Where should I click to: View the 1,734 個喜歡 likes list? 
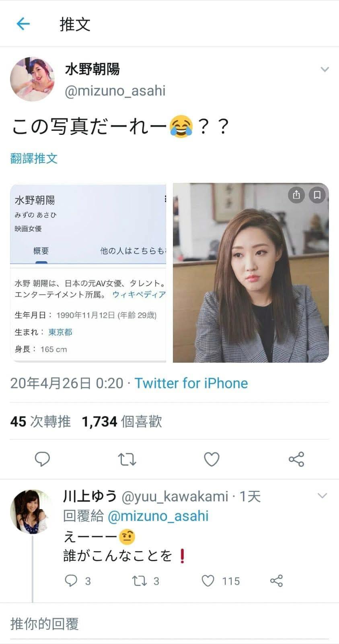pos(122,421)
